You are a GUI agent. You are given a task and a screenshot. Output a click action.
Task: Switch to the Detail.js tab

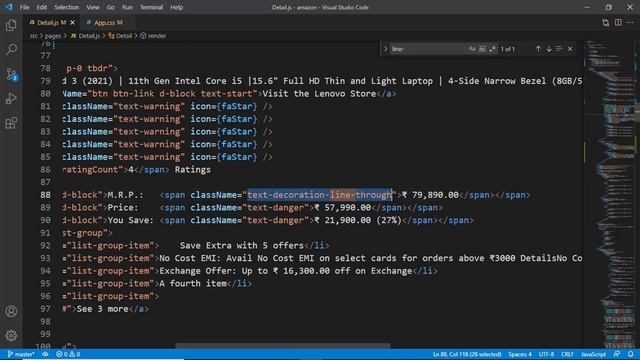point(52,23)
